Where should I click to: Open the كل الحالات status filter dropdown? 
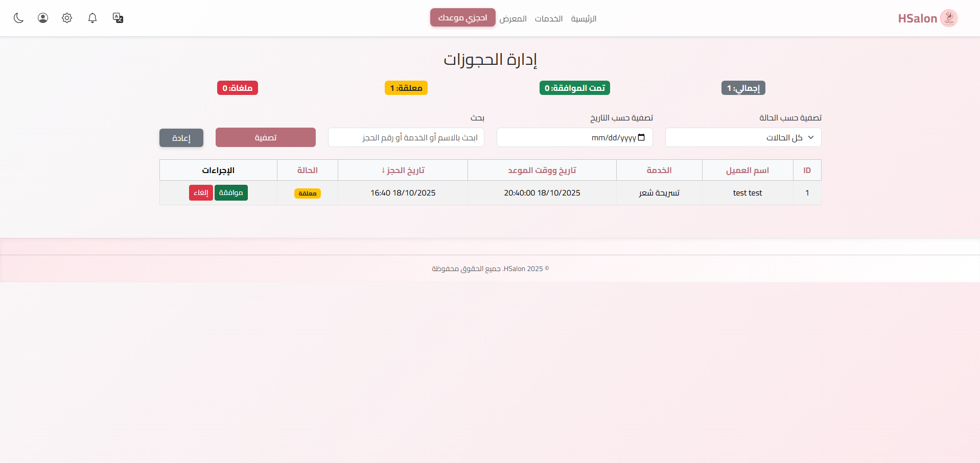[742, 137]
